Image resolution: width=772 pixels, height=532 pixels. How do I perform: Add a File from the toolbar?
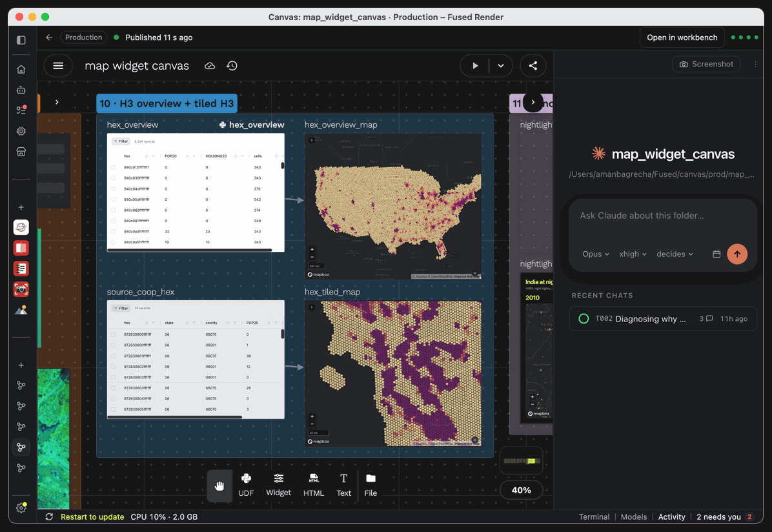coord(371,486)
